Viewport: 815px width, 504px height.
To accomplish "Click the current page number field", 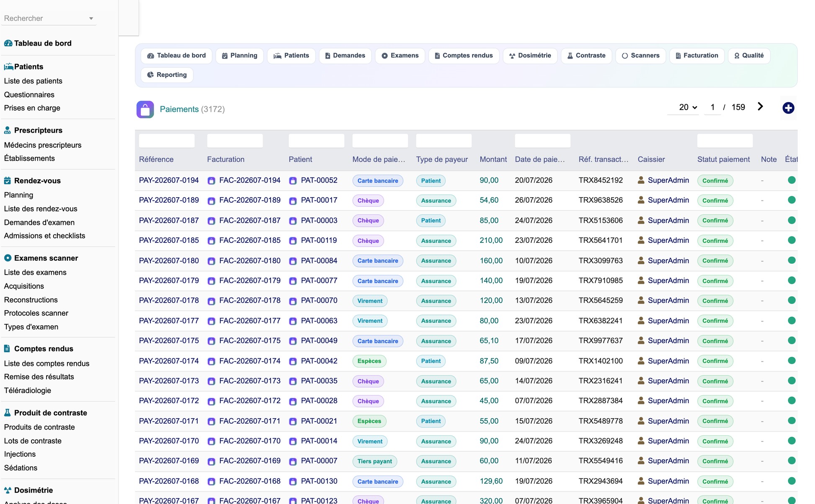I will pyautogui.click(x=712, y=107).
